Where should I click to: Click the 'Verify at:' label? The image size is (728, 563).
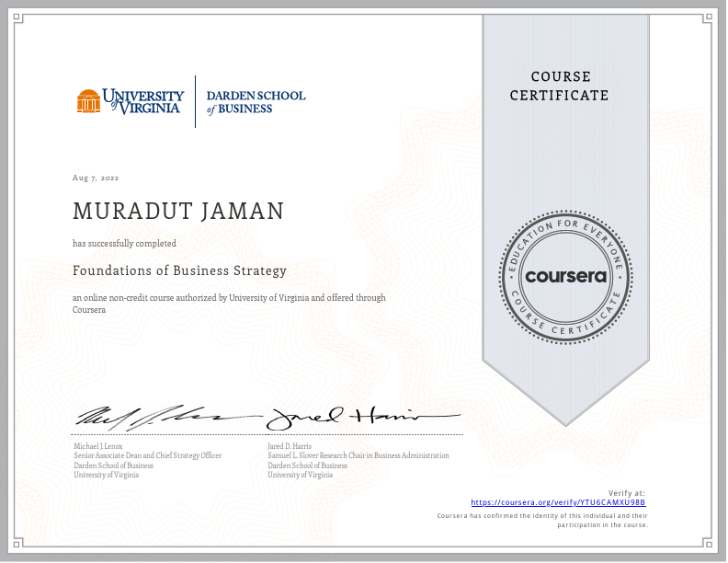coord(627,493)
